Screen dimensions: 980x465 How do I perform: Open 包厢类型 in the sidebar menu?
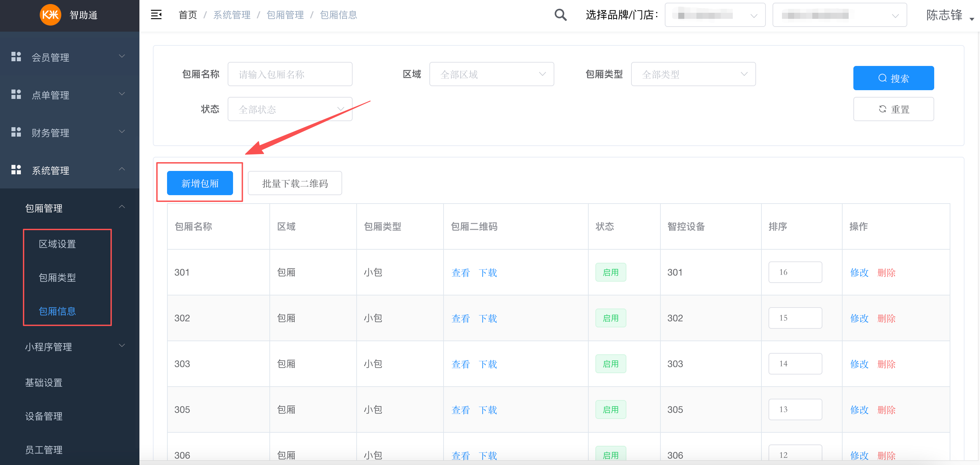click(58, 278)
